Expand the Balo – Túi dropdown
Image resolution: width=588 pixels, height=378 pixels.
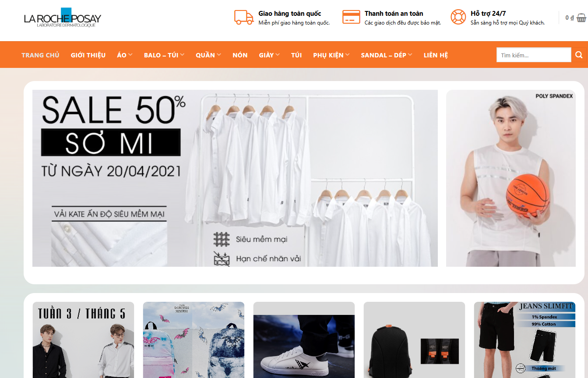164,55
